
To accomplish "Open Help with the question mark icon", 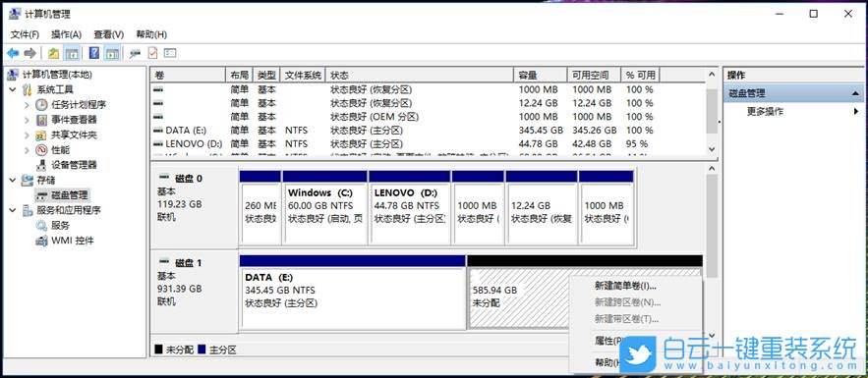I will (94, 53).
